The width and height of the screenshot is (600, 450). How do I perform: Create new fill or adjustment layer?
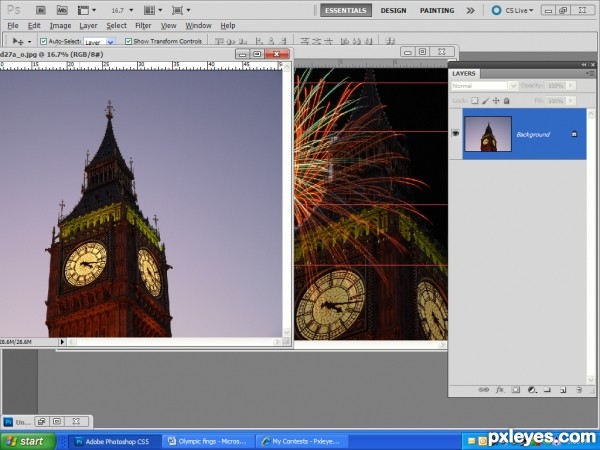click(532, 390)
